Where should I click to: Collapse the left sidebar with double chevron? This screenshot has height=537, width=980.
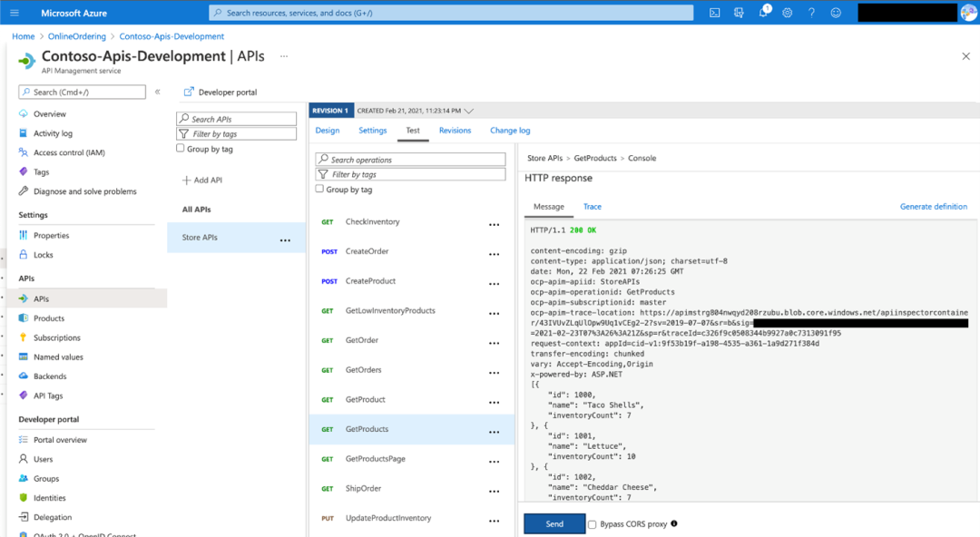click(158, 92)
